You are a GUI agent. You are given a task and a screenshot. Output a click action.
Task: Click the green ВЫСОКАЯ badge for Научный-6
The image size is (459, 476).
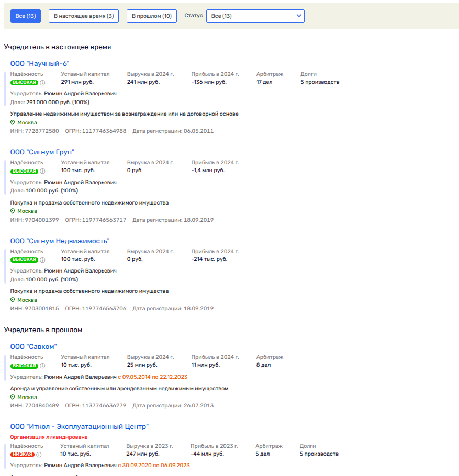click(24, 83)
